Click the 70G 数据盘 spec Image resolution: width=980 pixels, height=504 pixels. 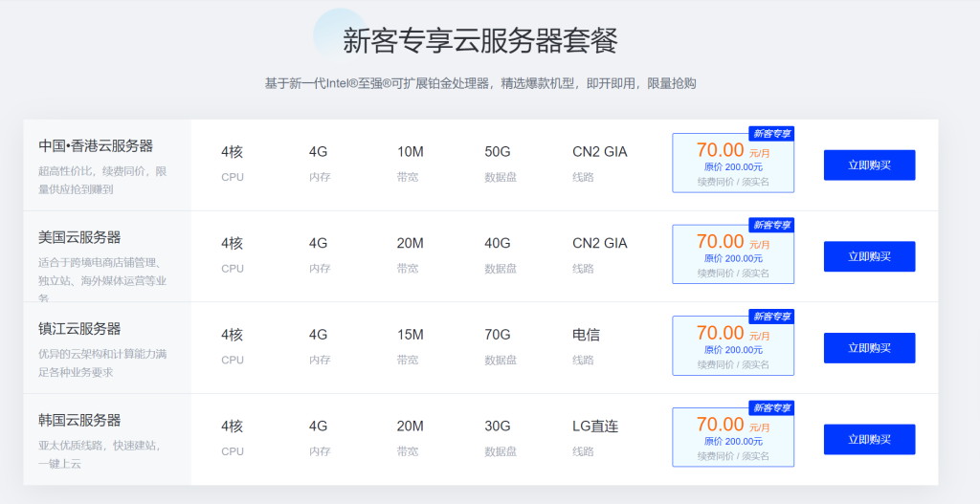click(498, 335)
